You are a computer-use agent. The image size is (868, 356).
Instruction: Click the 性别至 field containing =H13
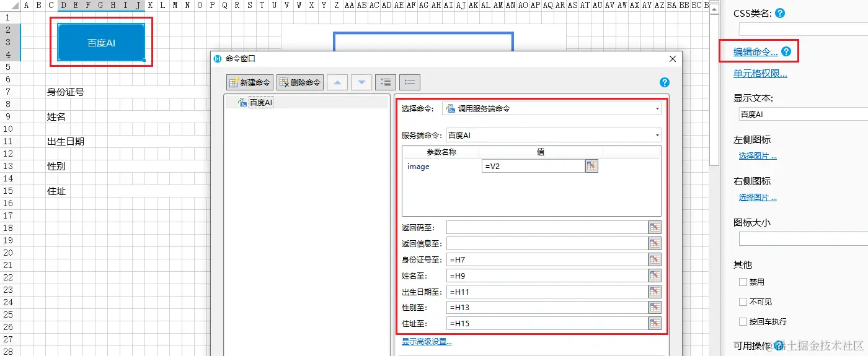(546, 307)
